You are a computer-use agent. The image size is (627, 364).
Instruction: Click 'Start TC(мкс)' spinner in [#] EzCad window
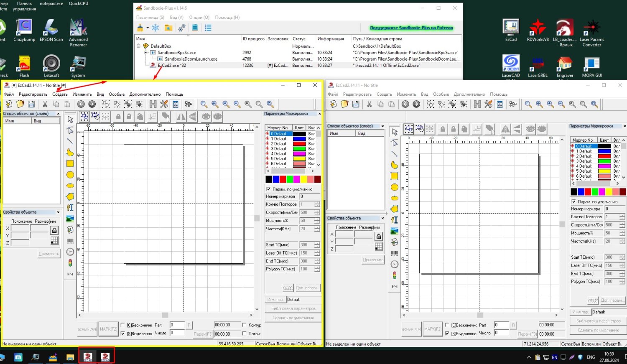coord(317,245)
